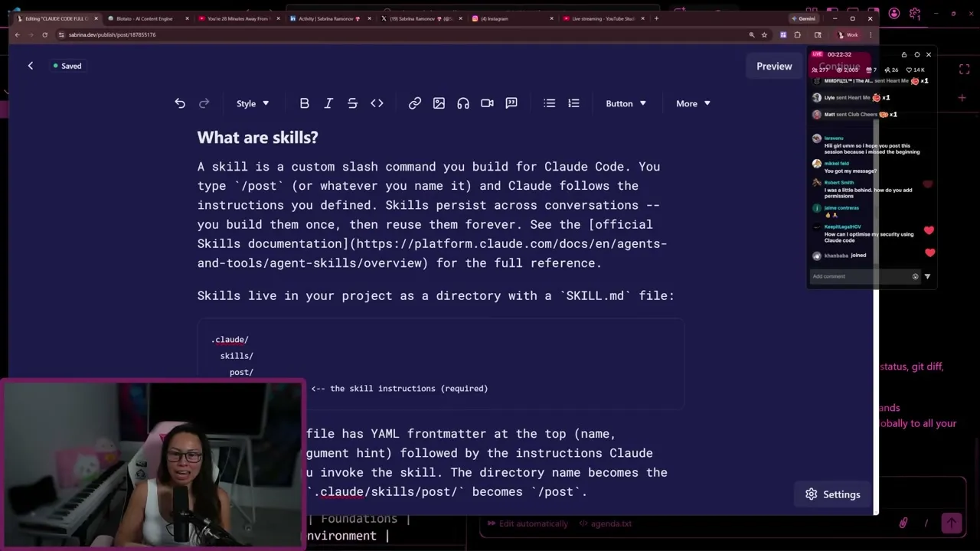Toggle bold formatting

[304, 103]
